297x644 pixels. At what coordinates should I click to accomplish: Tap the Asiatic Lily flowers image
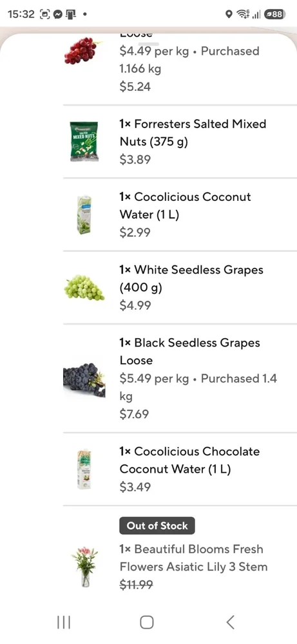84,567
